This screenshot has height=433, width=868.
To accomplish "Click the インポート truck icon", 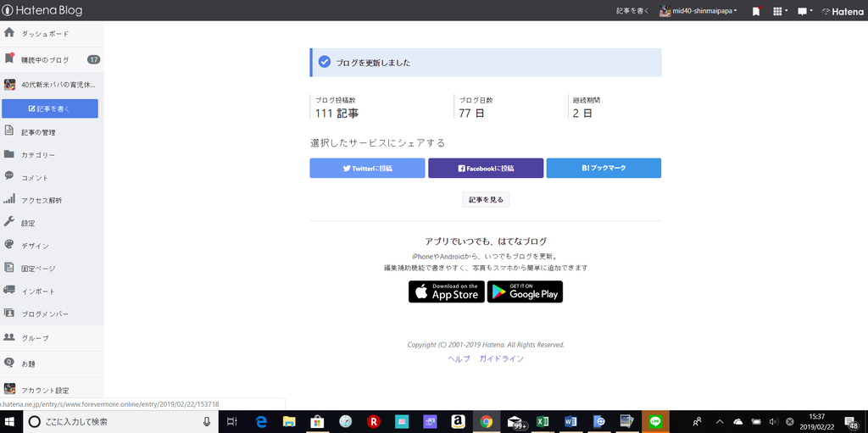I will pyautogui.click(x=8, y=290).
